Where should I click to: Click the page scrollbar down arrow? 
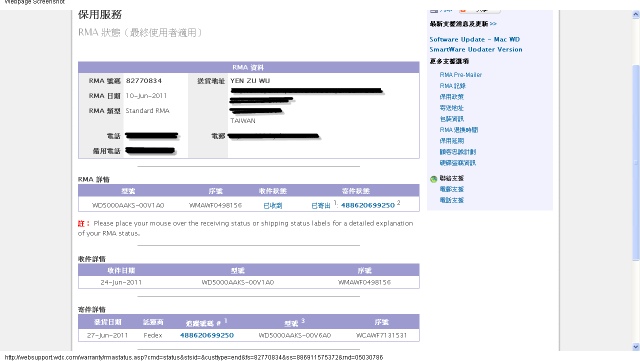pos(636,347)
